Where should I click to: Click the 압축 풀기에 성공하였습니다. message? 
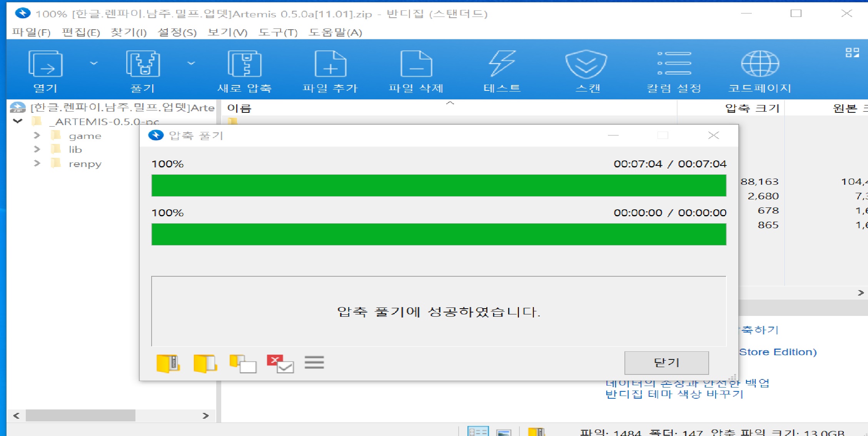coord(439,312)
